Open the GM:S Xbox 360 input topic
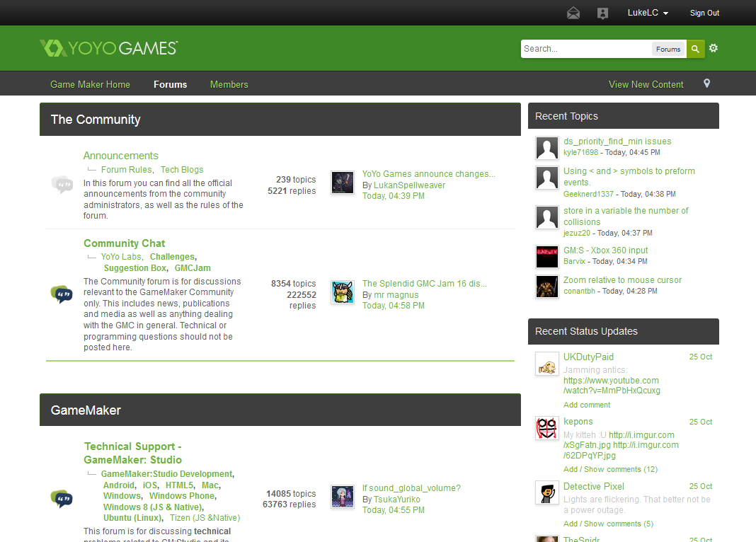Viewport: 756px width, 542px height. [x=605, y=250]
